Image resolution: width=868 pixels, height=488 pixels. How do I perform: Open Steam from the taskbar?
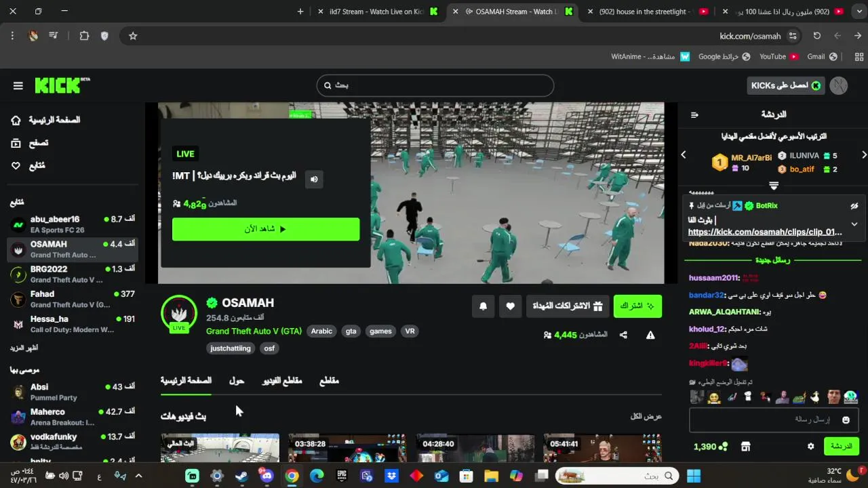[241, 476]
